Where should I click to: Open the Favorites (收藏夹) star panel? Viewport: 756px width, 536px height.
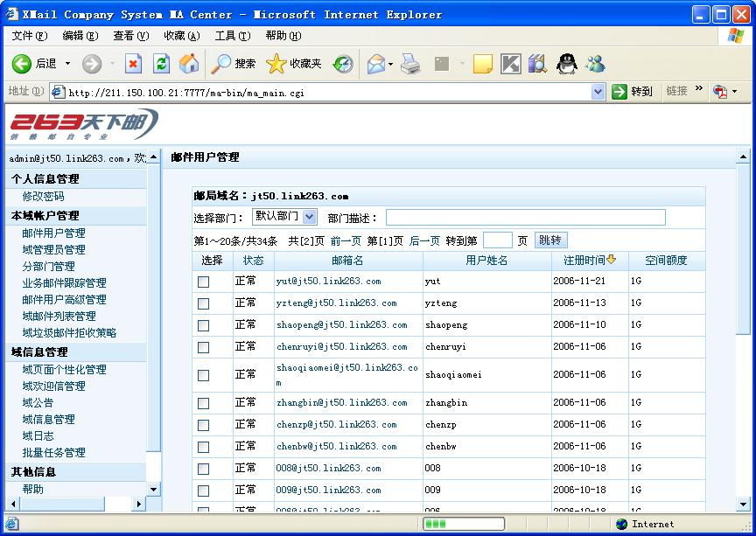tap(276, 64)
